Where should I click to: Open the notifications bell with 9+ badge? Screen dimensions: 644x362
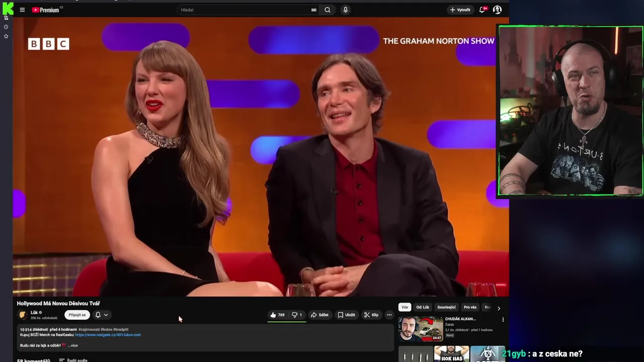(483, 10)
